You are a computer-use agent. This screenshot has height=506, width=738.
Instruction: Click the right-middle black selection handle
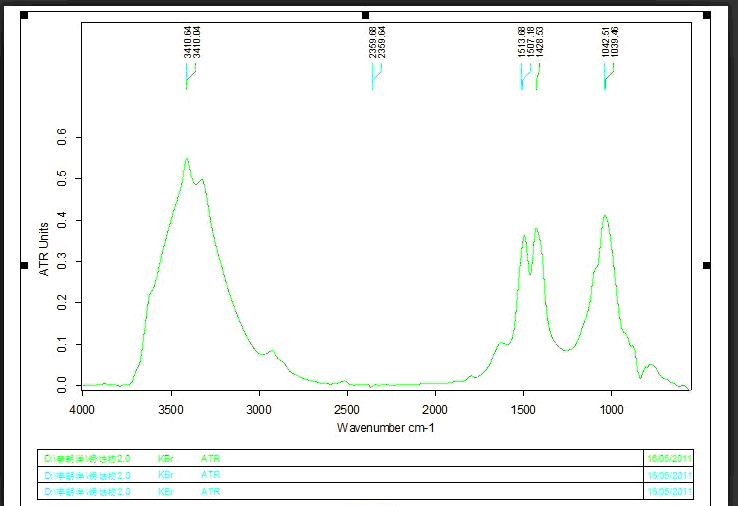click(706, 266)
